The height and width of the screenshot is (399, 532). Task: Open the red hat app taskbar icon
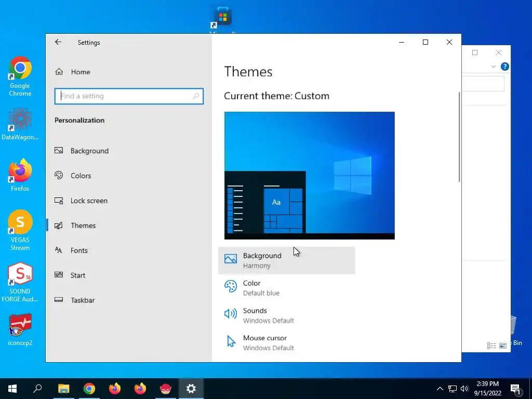pyautogui.click(x=166, y=389)
